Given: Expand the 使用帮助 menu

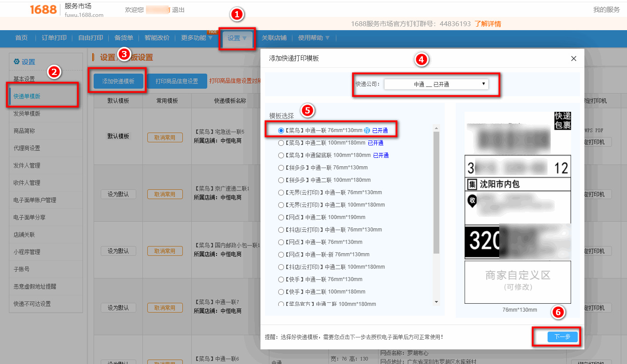Looking at the screenshot, I should tap(311, 38).
